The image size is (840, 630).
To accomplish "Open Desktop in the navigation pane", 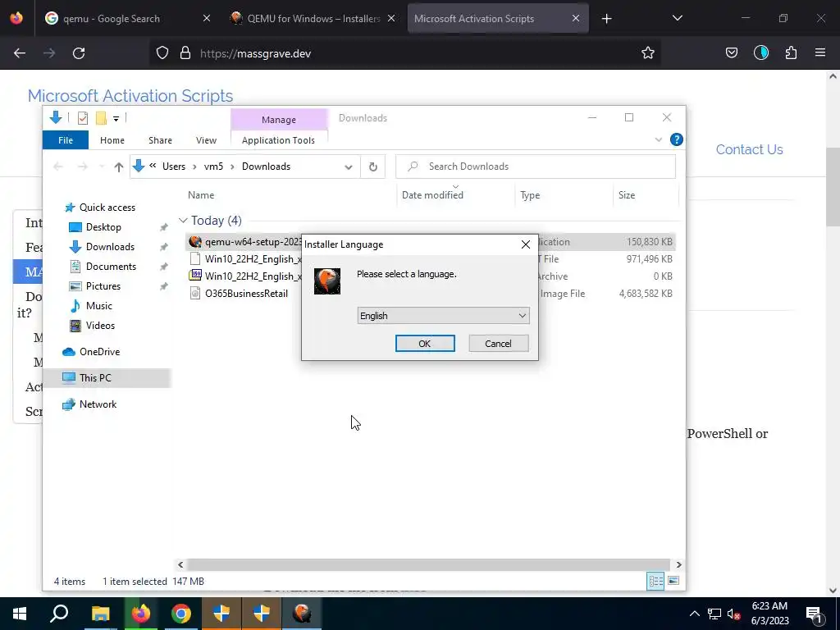I will point(103,227).
